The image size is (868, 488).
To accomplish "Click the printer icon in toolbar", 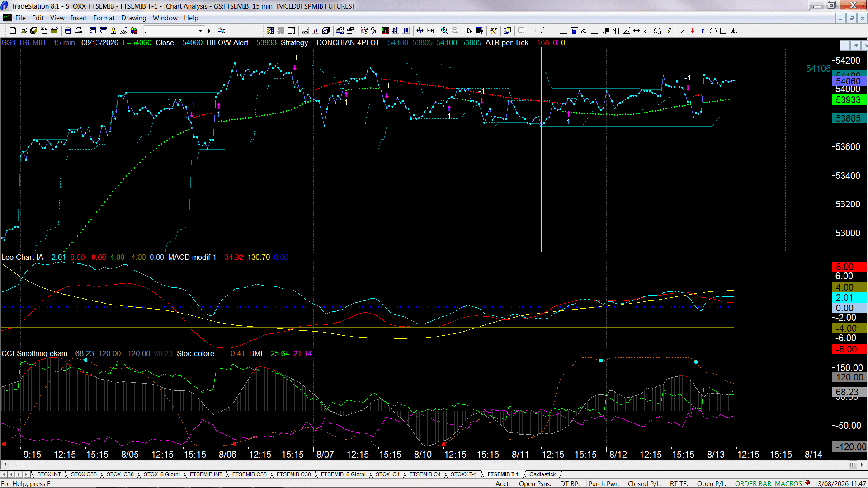I will 79,31.
